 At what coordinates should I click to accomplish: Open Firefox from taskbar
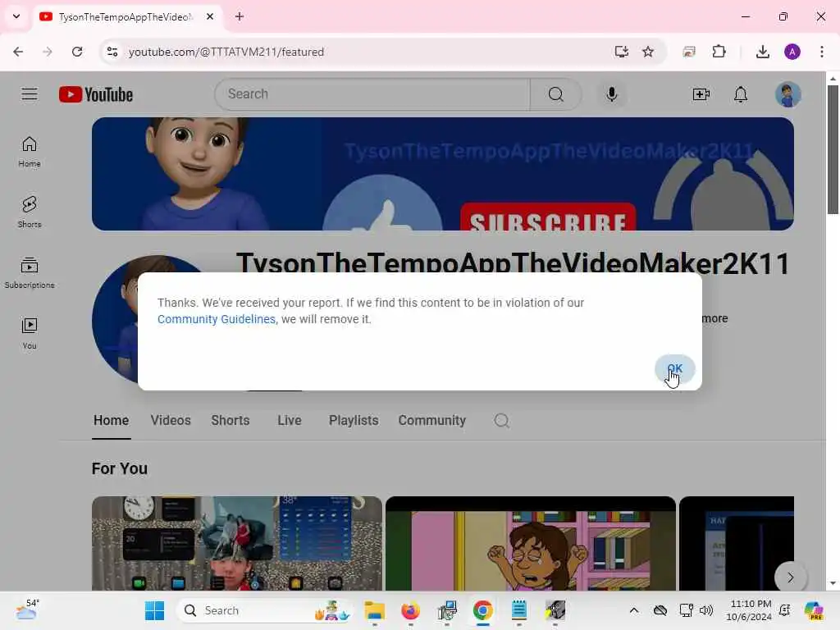(x=410, y=610)
